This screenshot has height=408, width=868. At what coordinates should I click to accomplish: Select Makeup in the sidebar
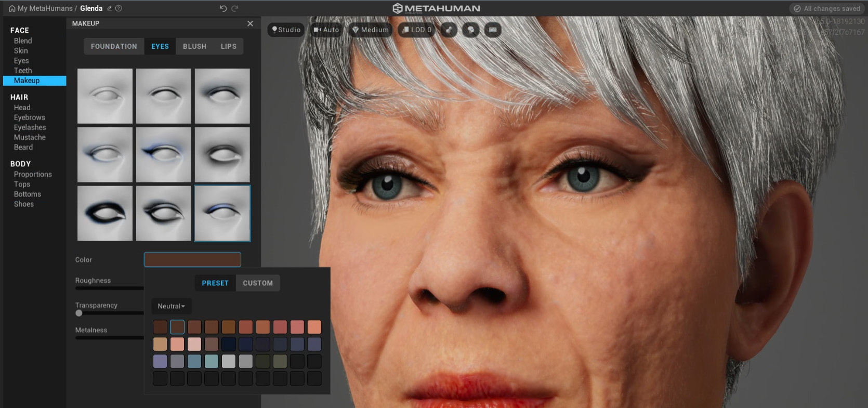coord(34,81)
